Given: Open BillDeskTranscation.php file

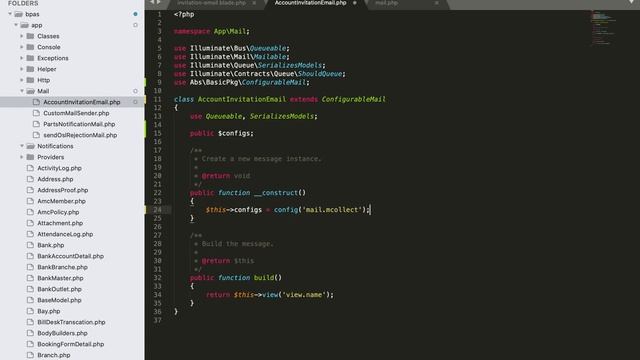Looking at the screenshot, I should pyautogui.click(x=72, y=322).
